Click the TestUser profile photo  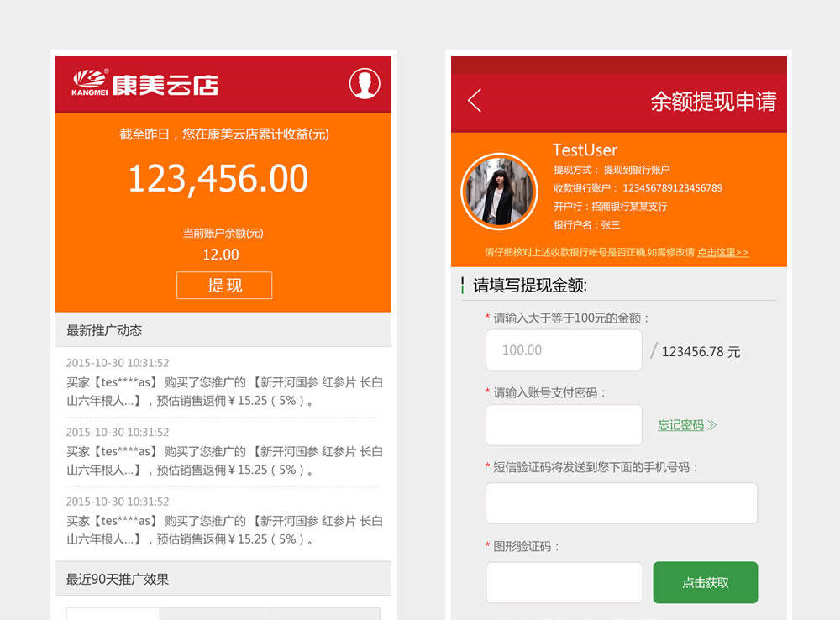click(x=499, y=192)
